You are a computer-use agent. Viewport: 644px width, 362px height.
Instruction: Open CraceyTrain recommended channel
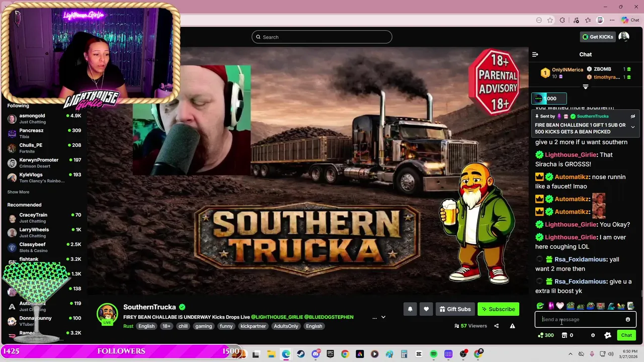pyautogui.click(x=44, y=218)
